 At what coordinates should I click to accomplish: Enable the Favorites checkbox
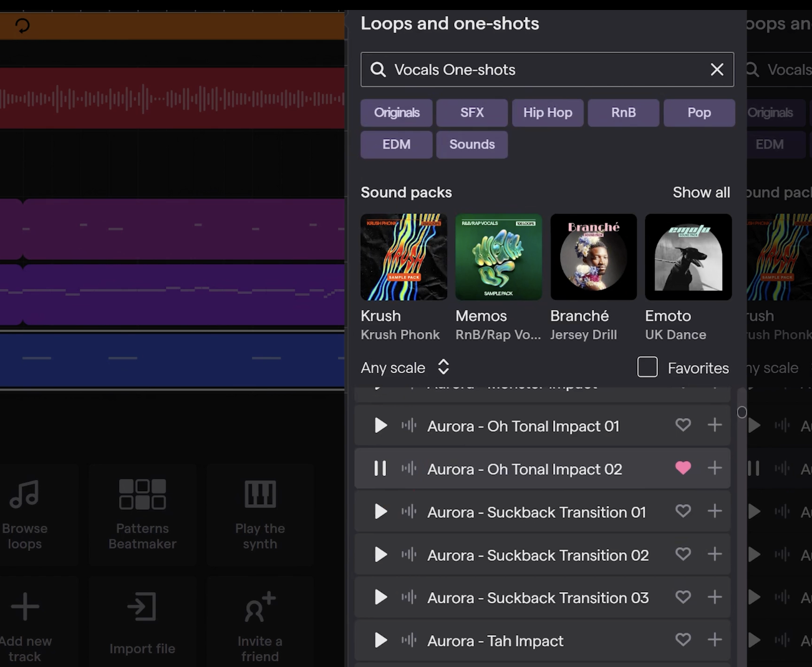647,367
